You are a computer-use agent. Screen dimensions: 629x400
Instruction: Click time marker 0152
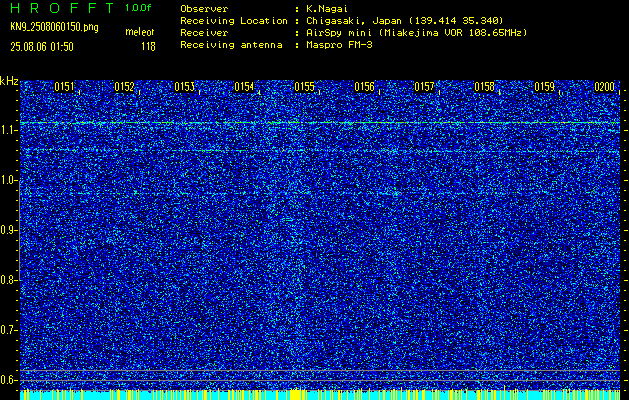(124, 87)
